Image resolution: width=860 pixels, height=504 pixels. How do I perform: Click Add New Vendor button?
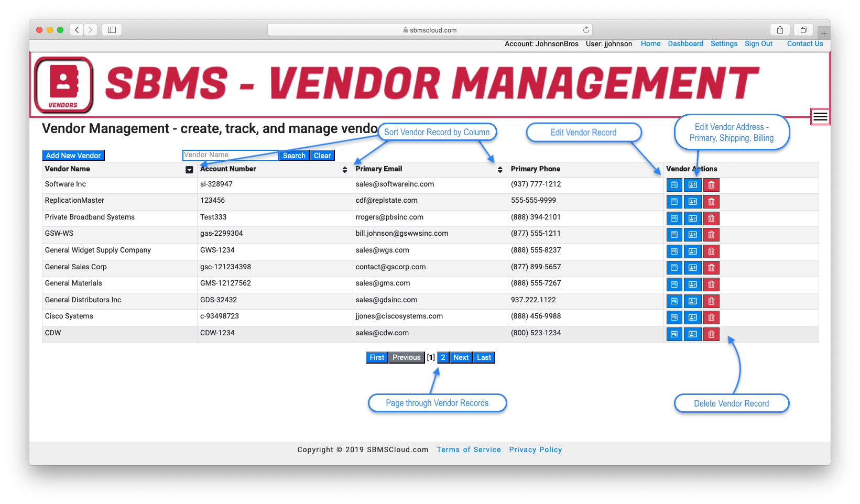tap(73, 156)
